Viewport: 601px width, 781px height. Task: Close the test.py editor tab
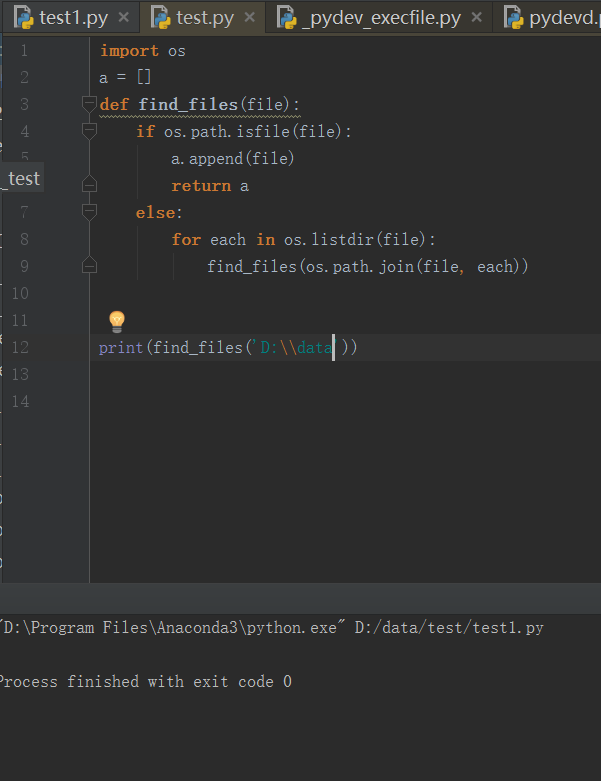coord(250,17)
